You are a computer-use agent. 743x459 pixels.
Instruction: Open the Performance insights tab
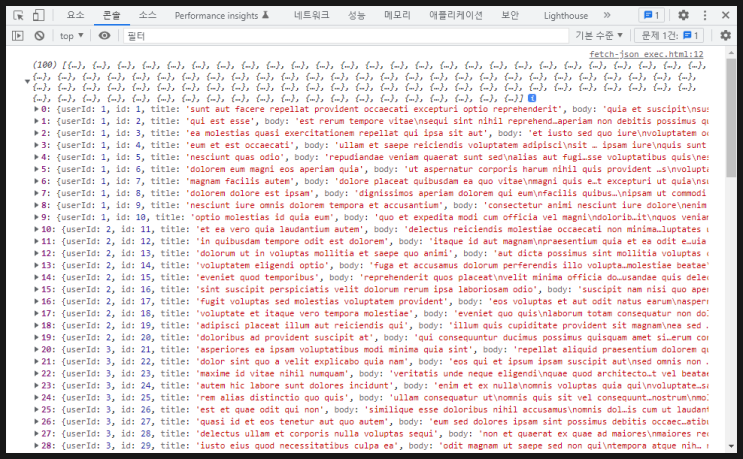(221, 16)
